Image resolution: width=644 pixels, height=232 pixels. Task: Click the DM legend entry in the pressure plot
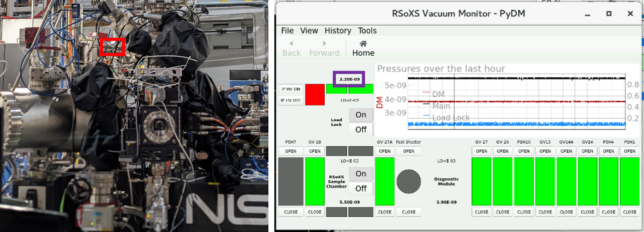[434, 94]
